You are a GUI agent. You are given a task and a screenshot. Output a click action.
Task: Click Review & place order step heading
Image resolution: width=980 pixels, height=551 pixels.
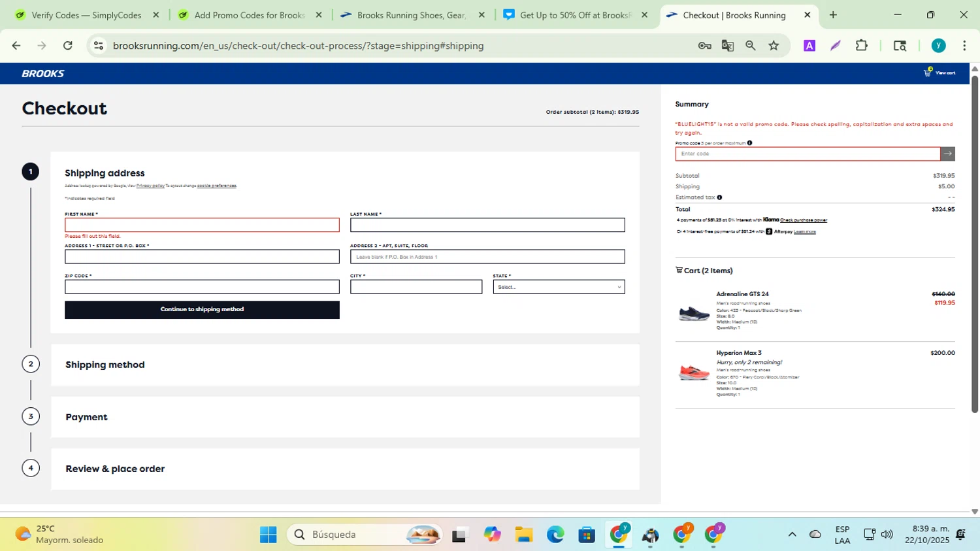click(x=115, y=469)
